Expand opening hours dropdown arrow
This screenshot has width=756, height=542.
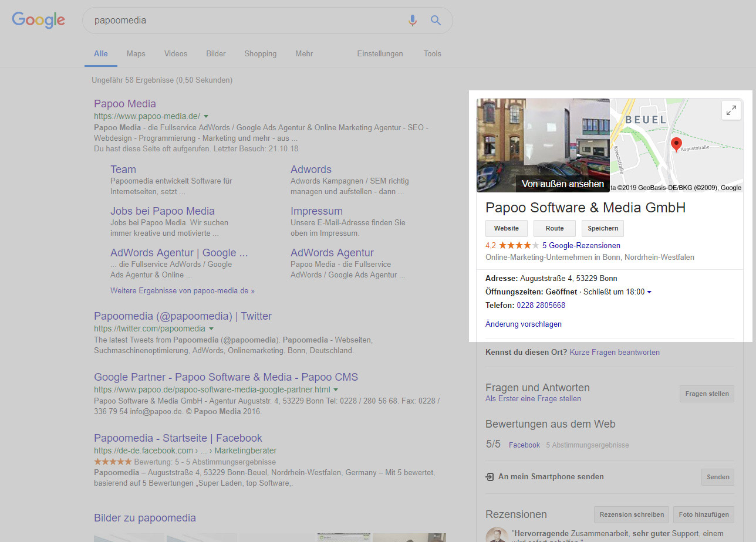pyautogui.click(x=649, y=292)
